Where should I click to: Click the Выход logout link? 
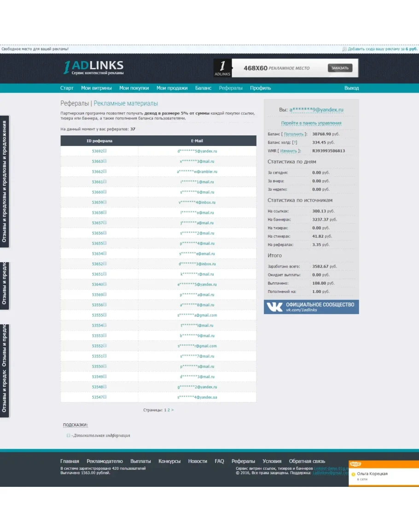click(x=351, y=88)
